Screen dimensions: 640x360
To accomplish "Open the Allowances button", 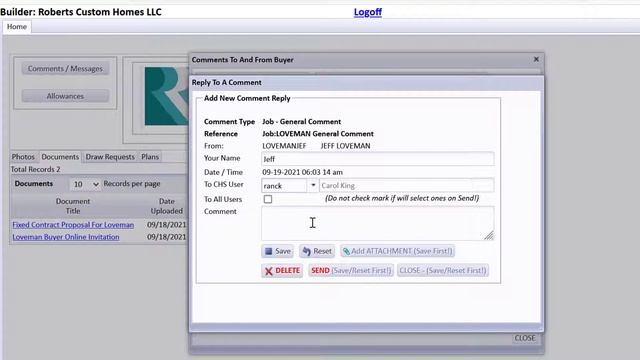I will click(x=65, y=96).
